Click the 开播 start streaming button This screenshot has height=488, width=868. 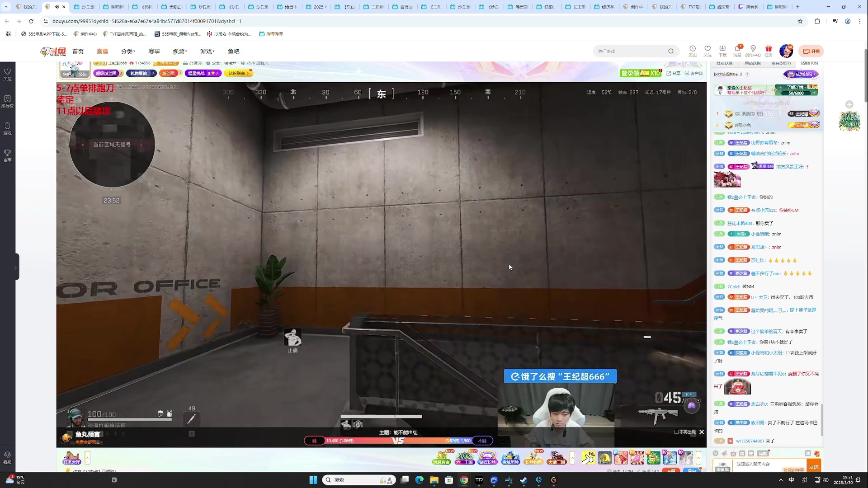pos(811,51)
